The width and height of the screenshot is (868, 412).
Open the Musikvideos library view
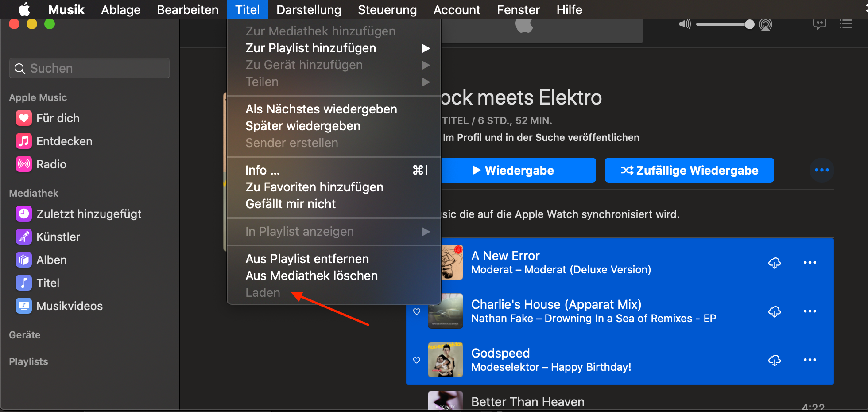point(59,306)
